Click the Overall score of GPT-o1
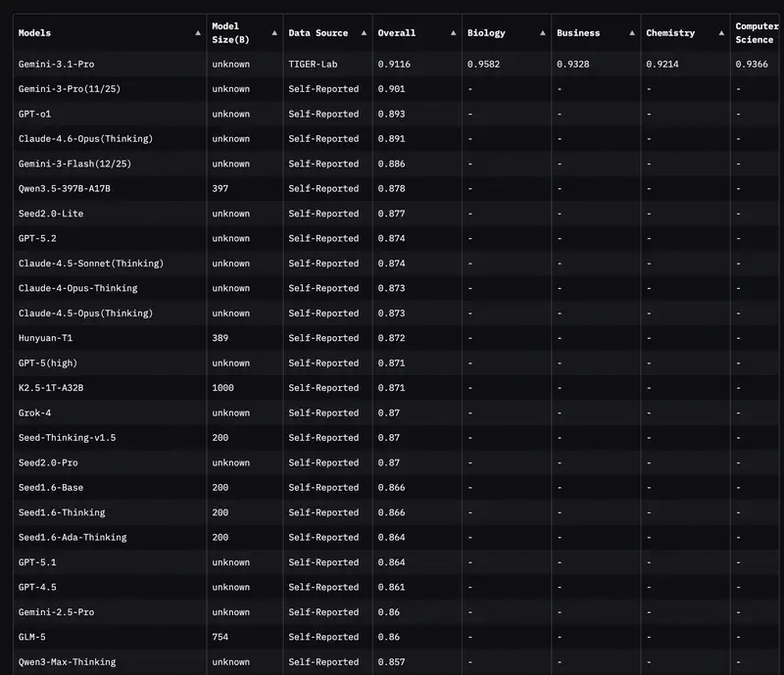 click(390, 114)
